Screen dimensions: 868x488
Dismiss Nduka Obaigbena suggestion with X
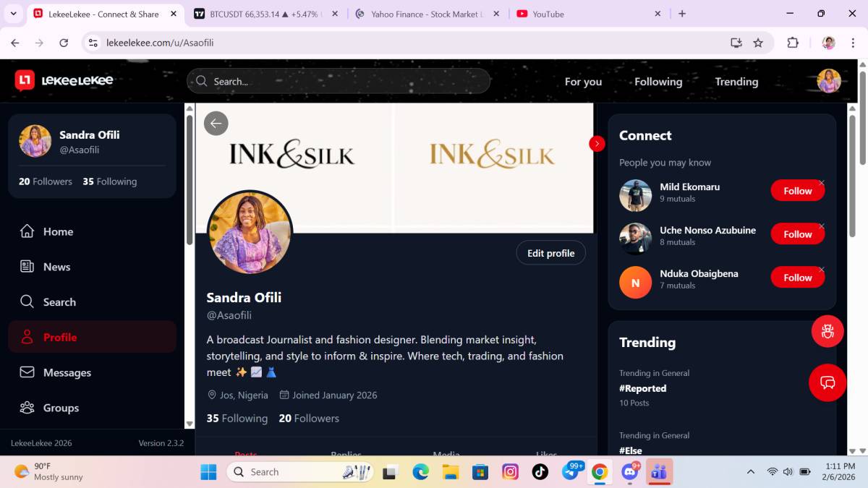pyautogui.click(x=822, y=270)
